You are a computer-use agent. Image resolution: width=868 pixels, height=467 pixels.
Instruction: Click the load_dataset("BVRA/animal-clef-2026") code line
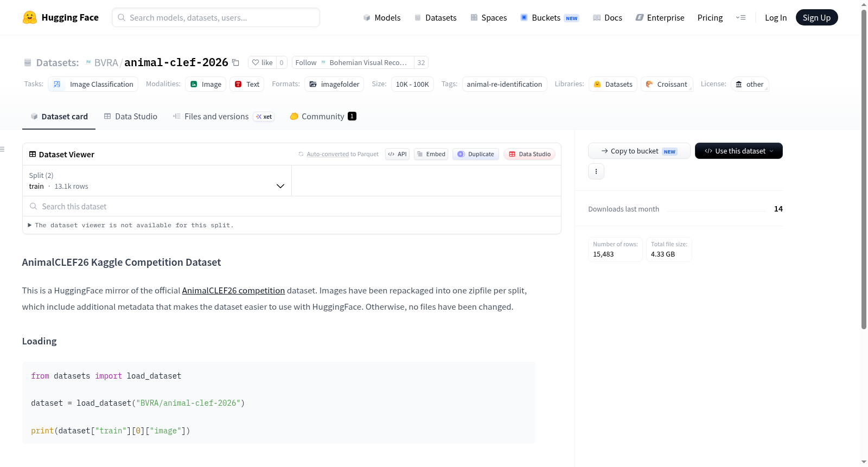click(x=138, y=403)
